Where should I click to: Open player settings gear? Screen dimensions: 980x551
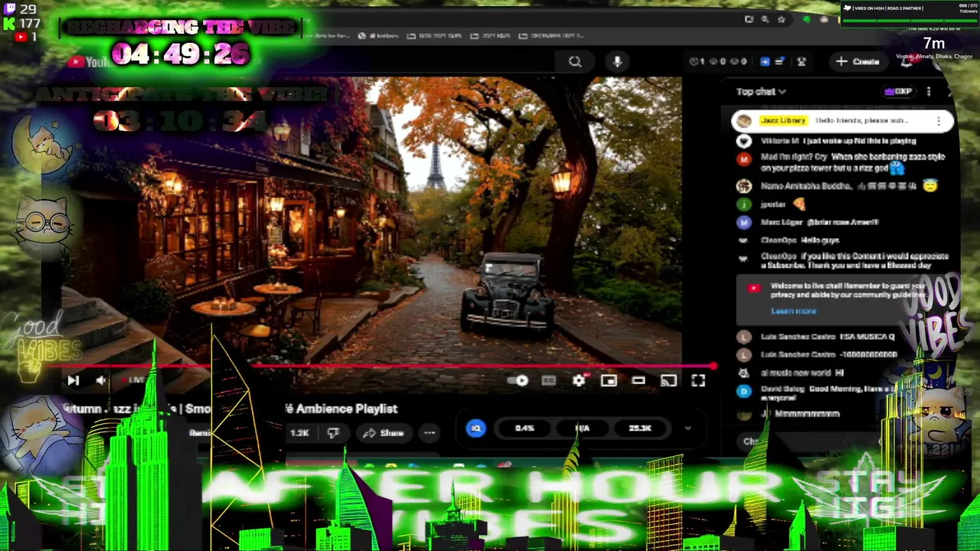coord(579,380)
